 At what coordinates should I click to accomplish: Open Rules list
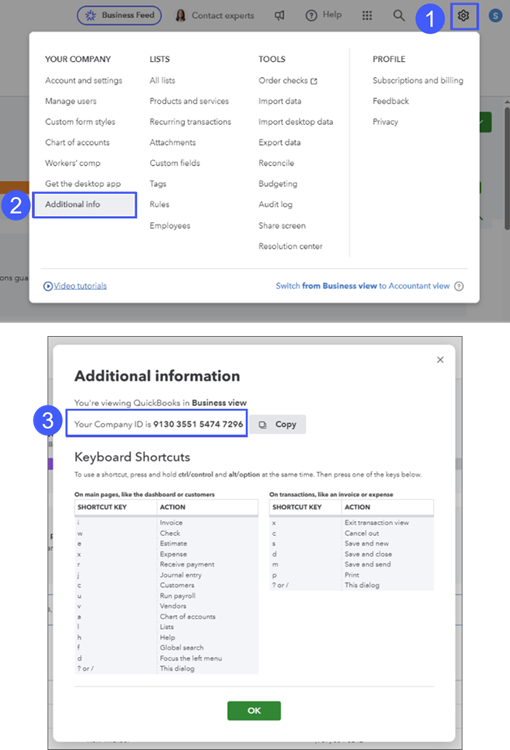point(159,204)
